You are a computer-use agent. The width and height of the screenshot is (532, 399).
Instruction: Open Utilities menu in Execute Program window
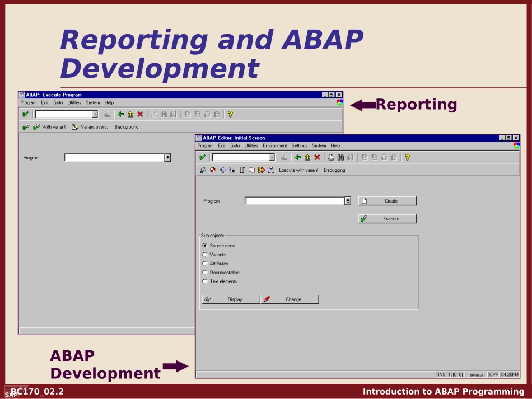pyautogui.click(x=74, y=103)
